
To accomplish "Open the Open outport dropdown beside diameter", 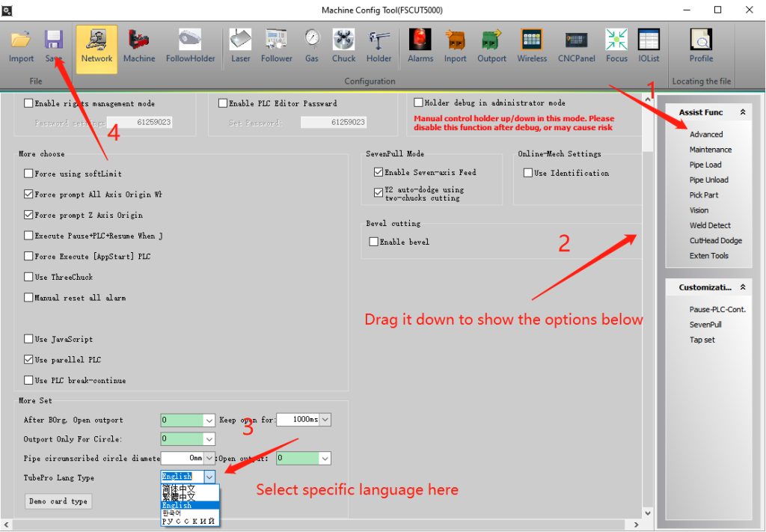I will [x=325, y=458].
